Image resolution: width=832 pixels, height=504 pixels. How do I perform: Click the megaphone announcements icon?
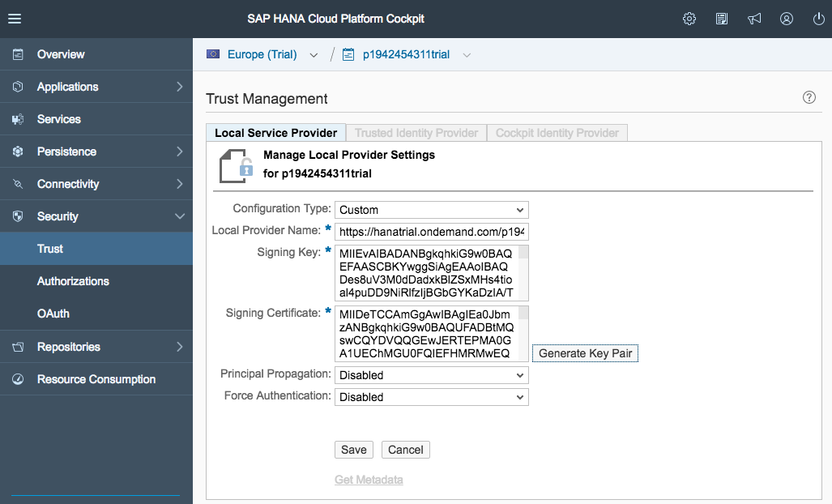click(x=754, y=19)
